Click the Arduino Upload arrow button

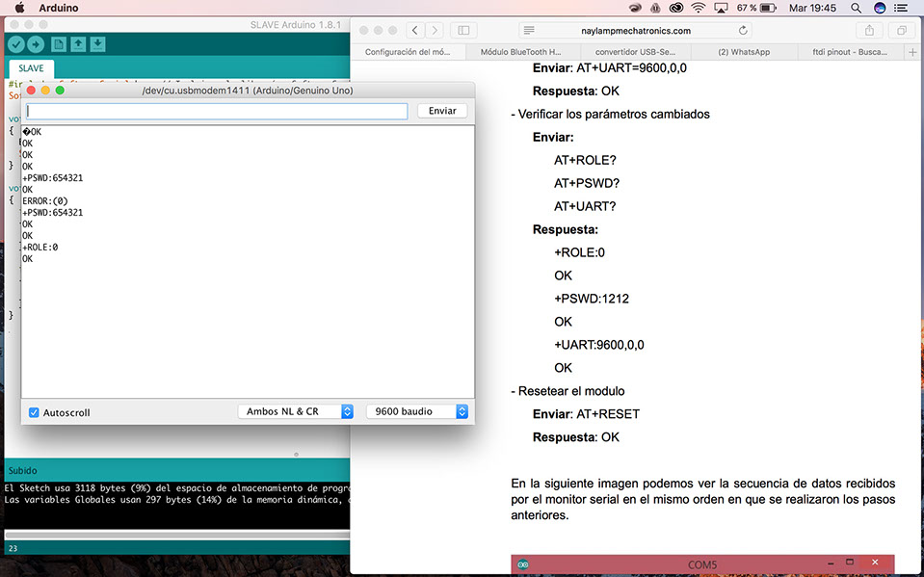36,44
